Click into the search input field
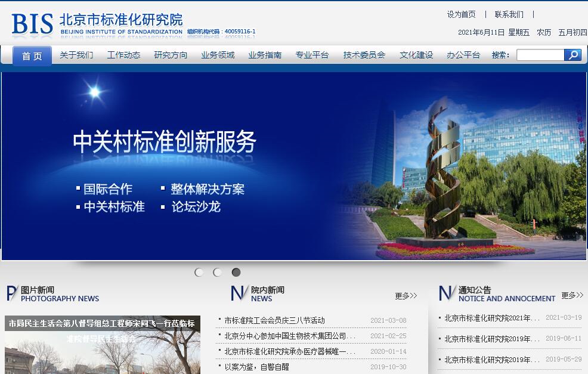This screenshot has width=588, height=374. pos(540,55)
